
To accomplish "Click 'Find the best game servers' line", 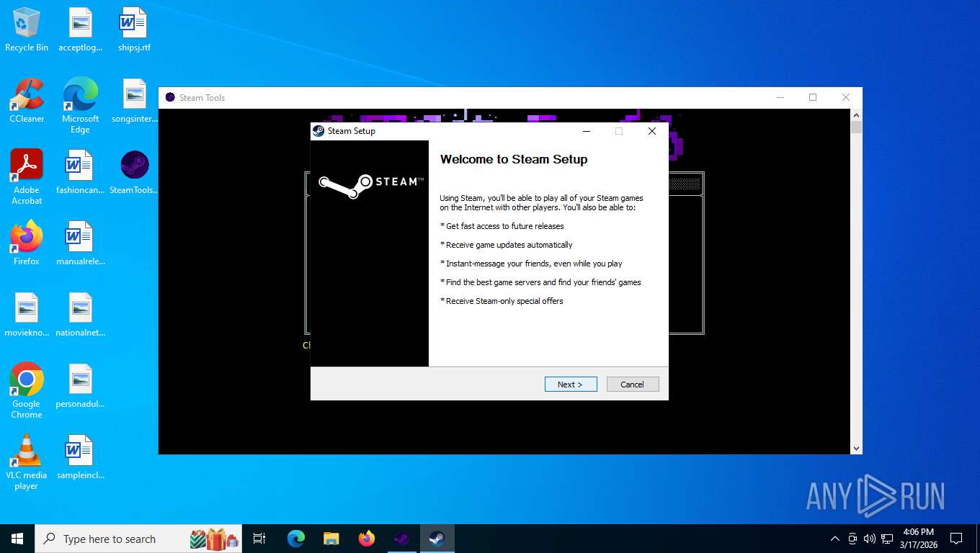I will (540, 282).
